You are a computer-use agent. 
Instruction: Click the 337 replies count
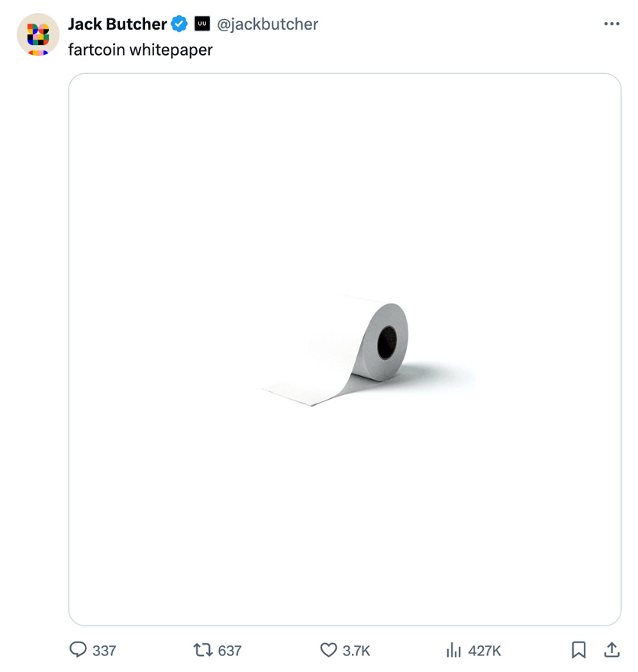pyautogui.click(x=105, y=651)
